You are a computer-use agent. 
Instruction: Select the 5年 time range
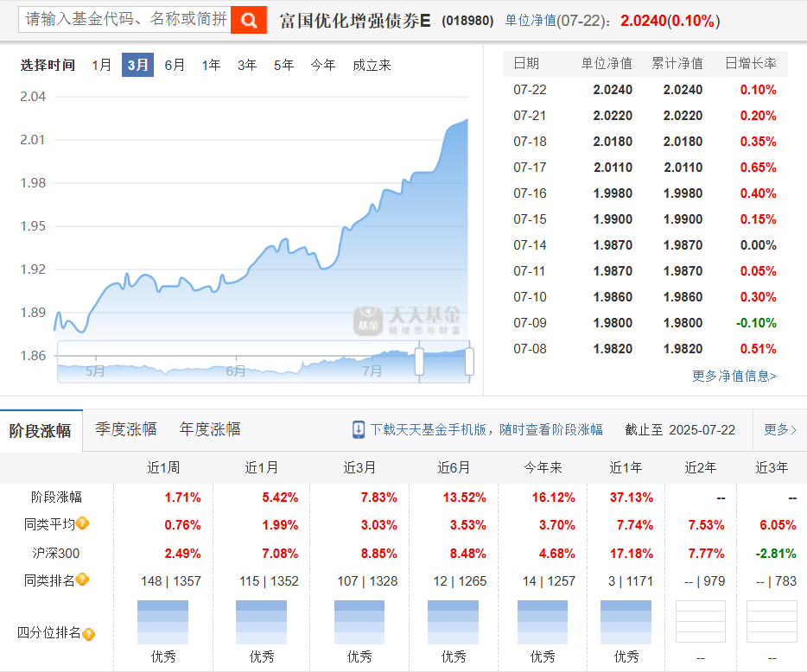tap(283, 65)
